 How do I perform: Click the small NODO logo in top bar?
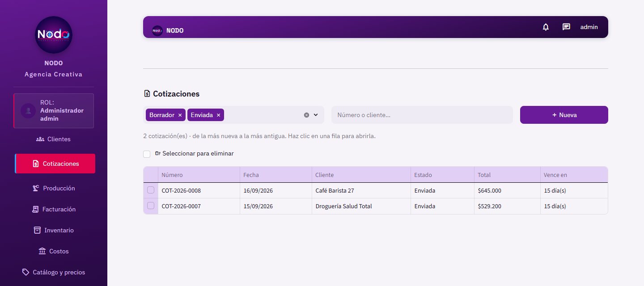(x=157, y=31)
